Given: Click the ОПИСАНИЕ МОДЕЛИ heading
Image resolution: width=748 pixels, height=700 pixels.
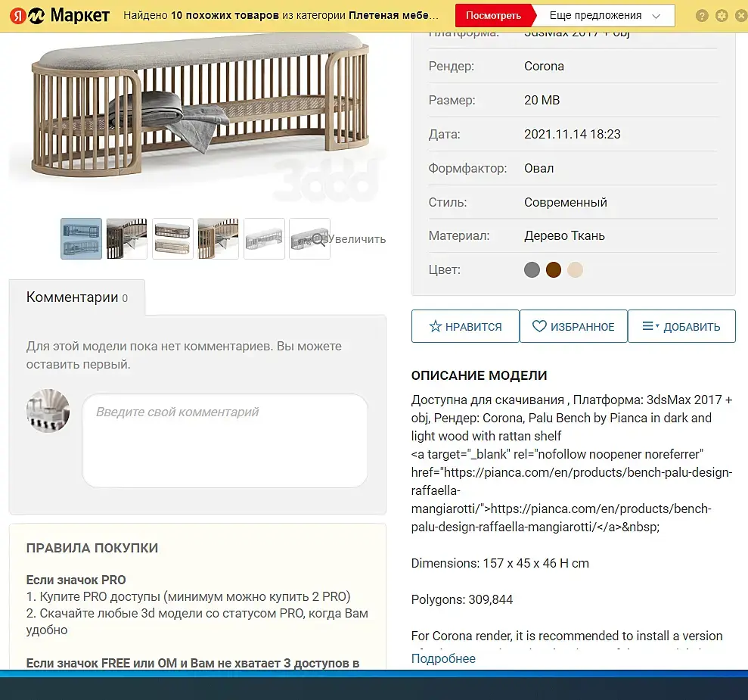Looking at the screenshot, I should click(479, 375).
